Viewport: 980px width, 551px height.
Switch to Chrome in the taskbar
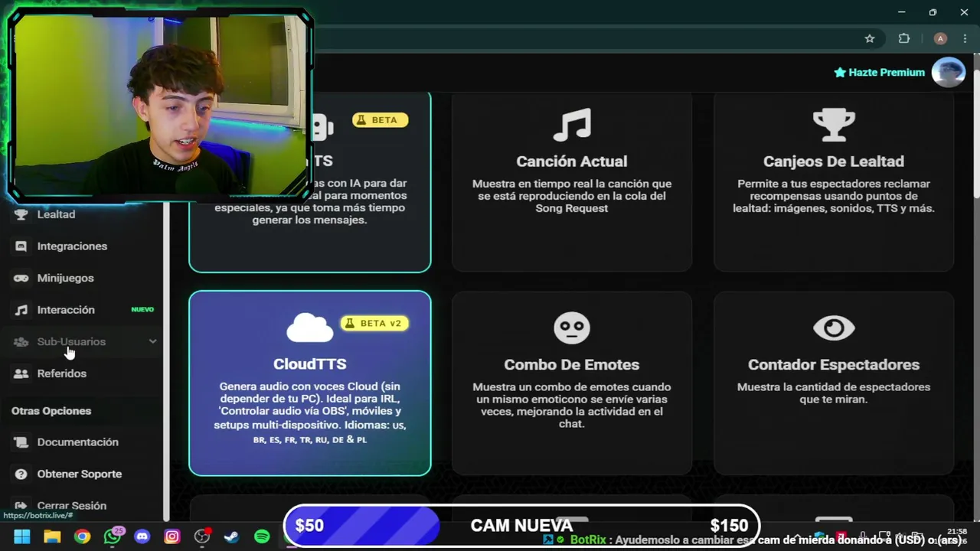[x=82, y=536]
